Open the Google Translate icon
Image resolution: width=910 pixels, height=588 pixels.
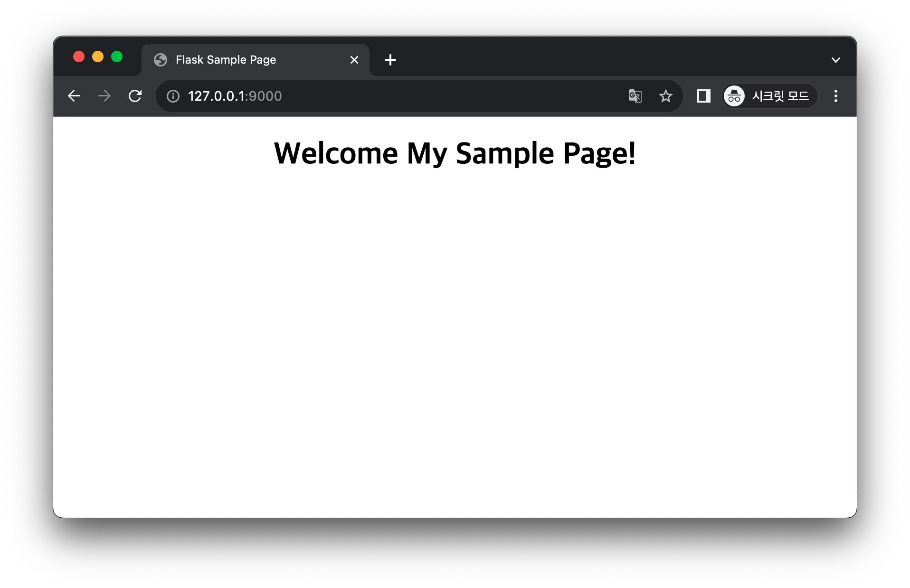pos(635,96)
